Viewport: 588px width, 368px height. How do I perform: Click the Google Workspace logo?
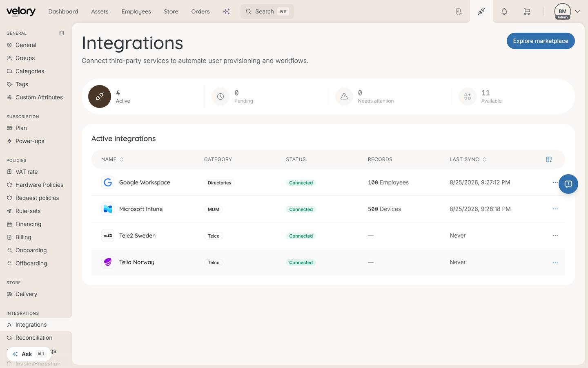coord(108,182)
